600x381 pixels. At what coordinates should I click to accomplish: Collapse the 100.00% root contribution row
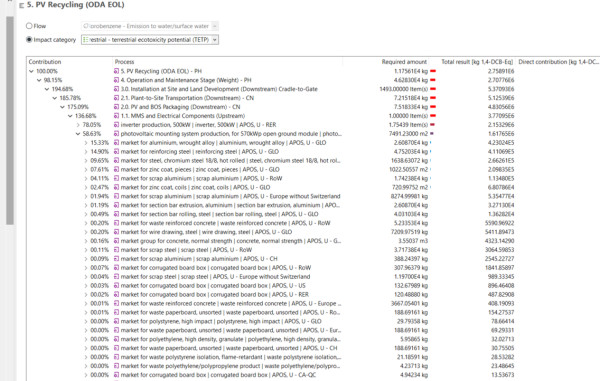31,71
